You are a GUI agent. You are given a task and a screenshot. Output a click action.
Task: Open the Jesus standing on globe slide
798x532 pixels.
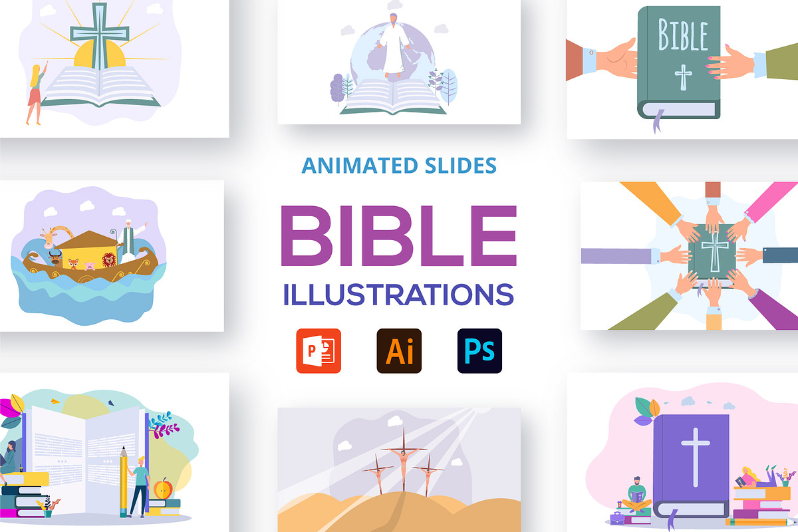coord(399,62)
